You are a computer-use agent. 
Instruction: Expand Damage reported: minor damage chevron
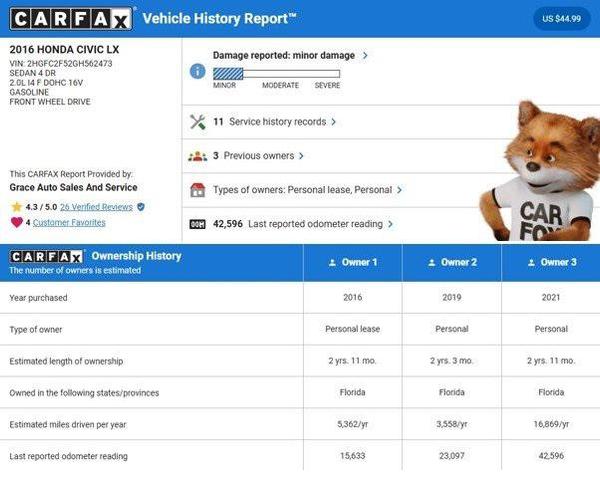click(365, 56)
